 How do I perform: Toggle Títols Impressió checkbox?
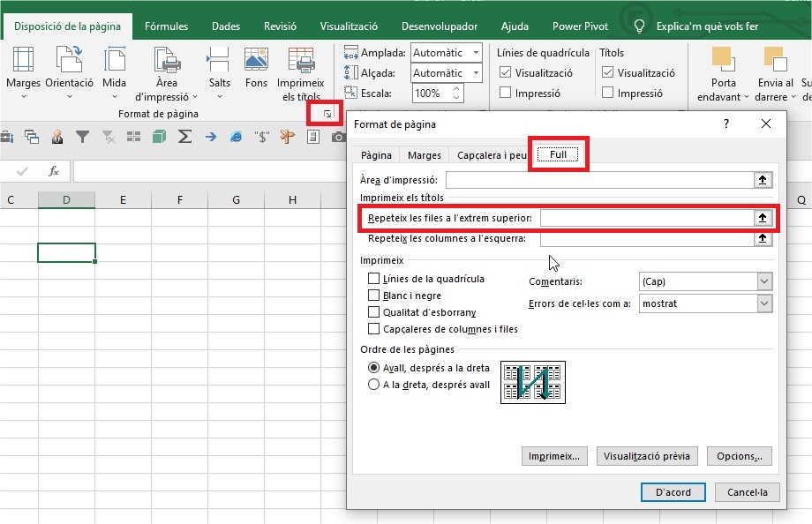[x=608, y=93]
